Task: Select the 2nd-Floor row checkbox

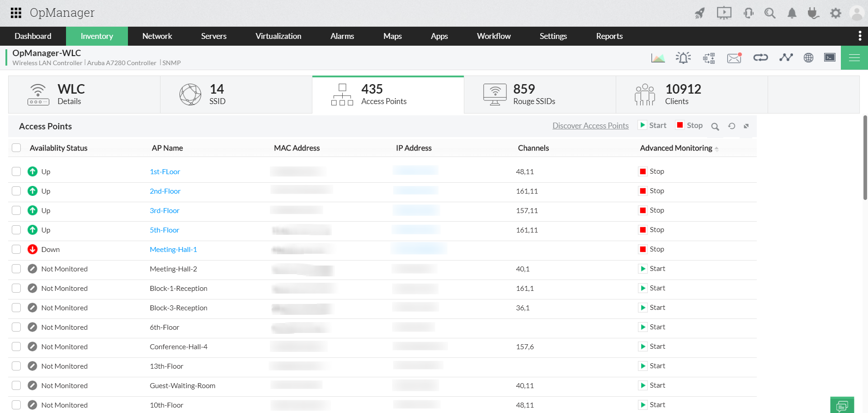Action: click(16, 191)
